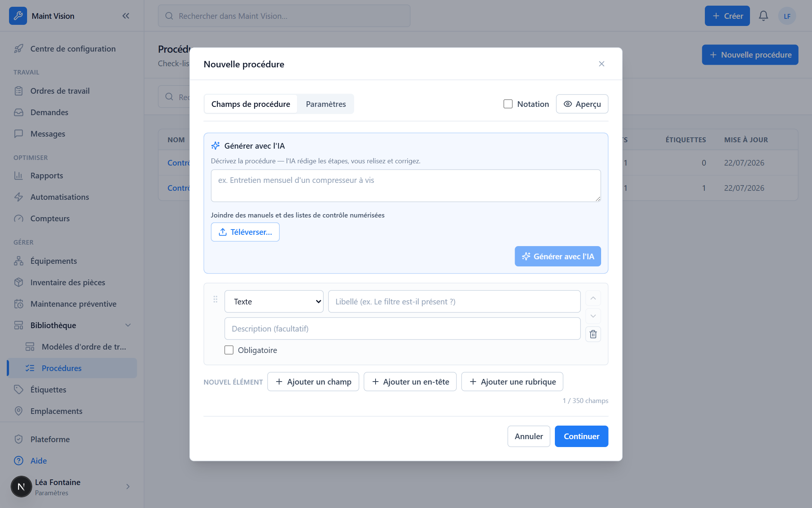Image resolution: width=812 pixels, height=508 pixels.
Task: Open the Aide help link
Action: tap(72, 461)
